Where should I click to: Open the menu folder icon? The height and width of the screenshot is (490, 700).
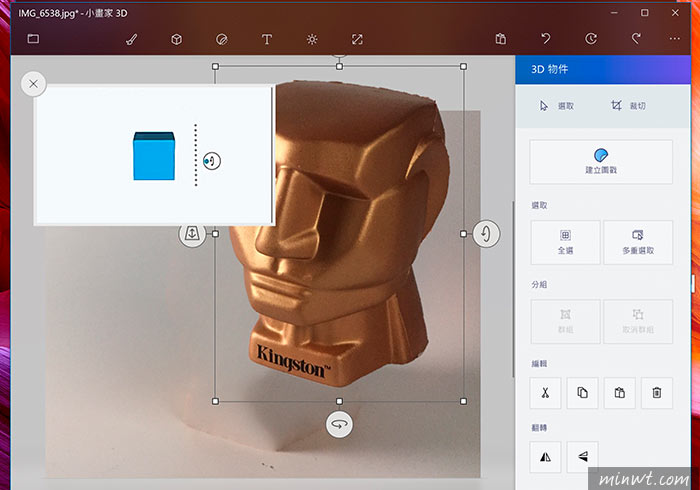click(x=33, y=39)
